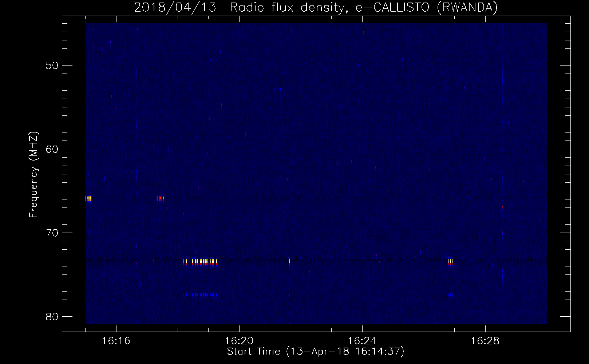Click the small burst at 73.5 MHz near 16:27

(x=451, y=262)
